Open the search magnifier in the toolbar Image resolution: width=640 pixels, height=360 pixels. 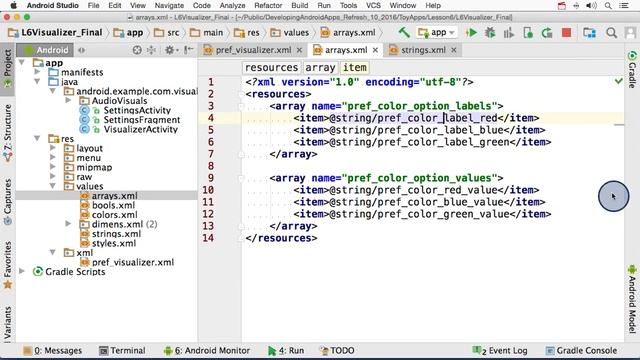611,33
